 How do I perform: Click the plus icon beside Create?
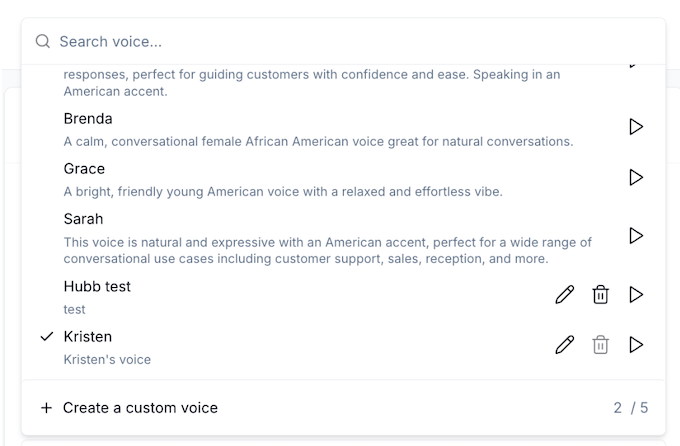coord(46,408)
